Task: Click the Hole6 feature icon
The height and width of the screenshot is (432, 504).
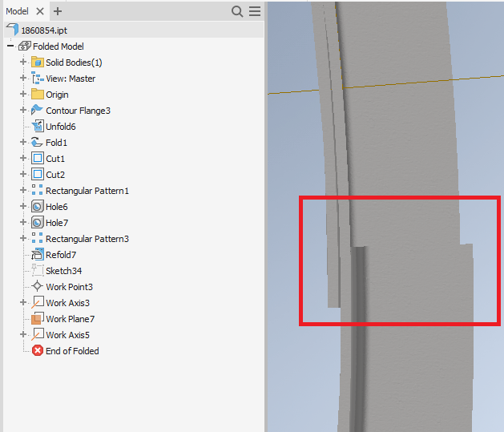Action: (38, 206)
